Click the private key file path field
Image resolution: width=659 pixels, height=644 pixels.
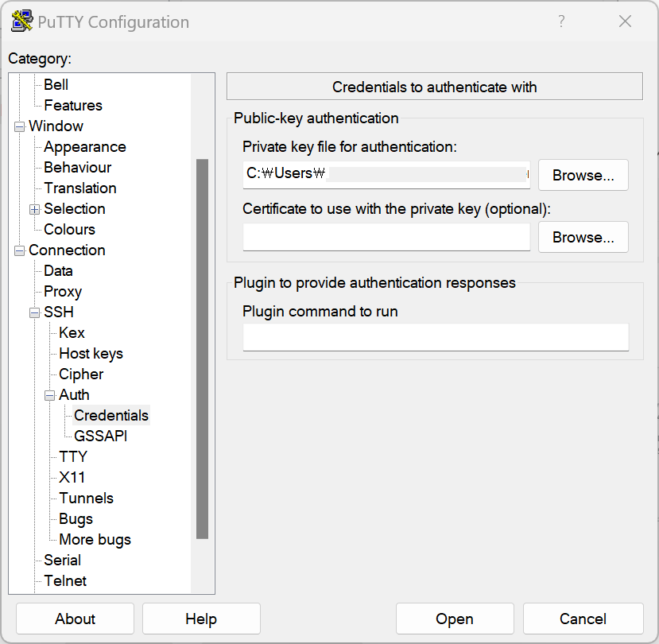pyautogui.click(x=386, y=174)
